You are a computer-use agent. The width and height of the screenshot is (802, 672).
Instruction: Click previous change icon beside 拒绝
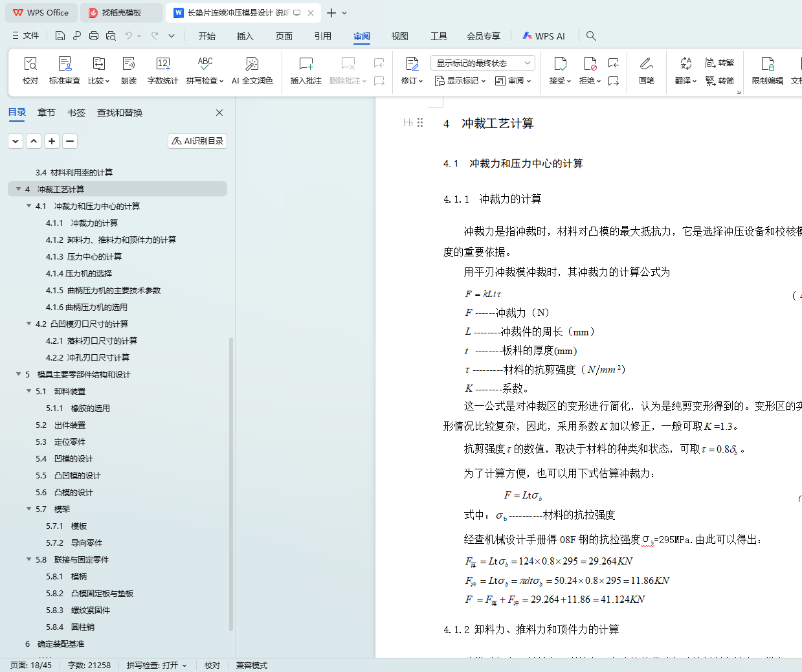coord(614,63)
